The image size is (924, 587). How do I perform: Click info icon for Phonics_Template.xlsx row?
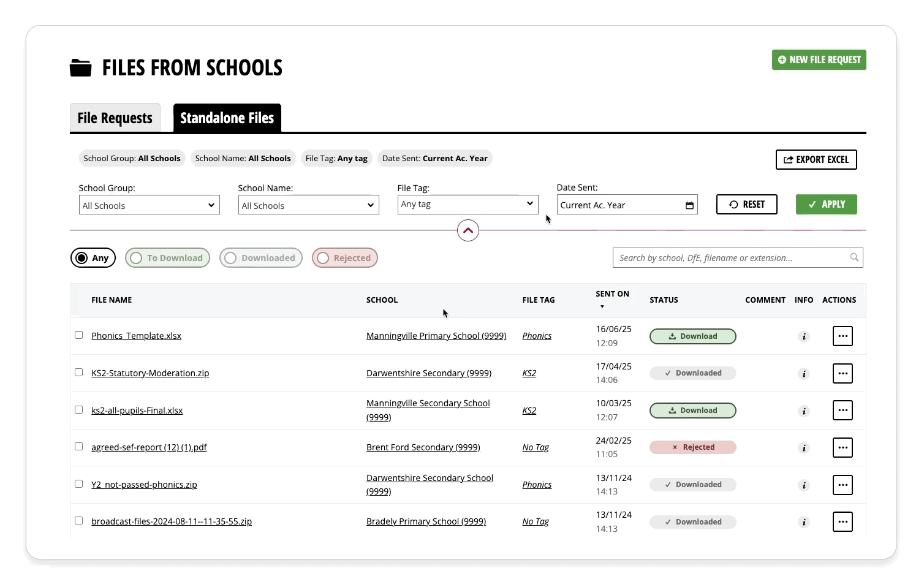pyautogui.click(x=804, y=336)
